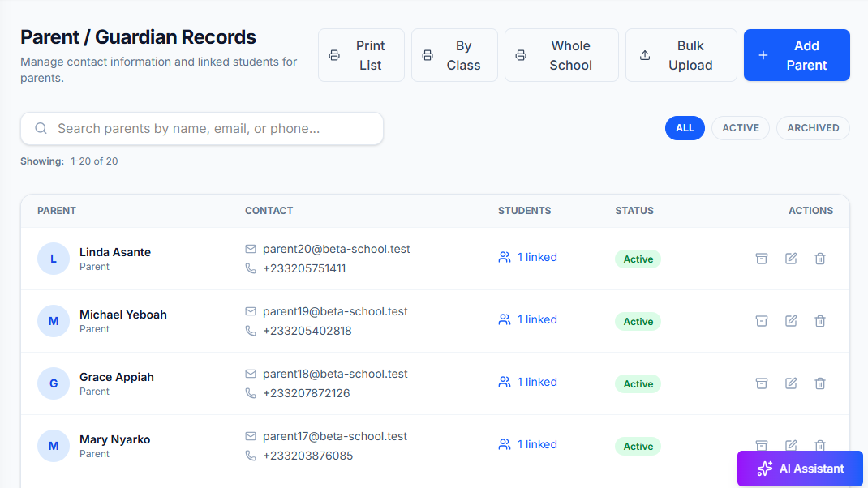Screen dimensions: 868x488
Task: Print records By Class
Action: click(454, 55)
